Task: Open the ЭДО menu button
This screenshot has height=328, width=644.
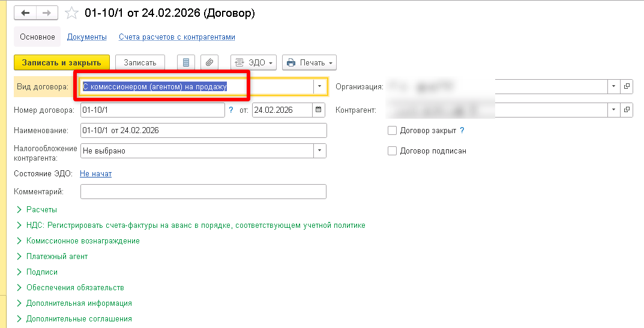Action: (x=253, y=62)
